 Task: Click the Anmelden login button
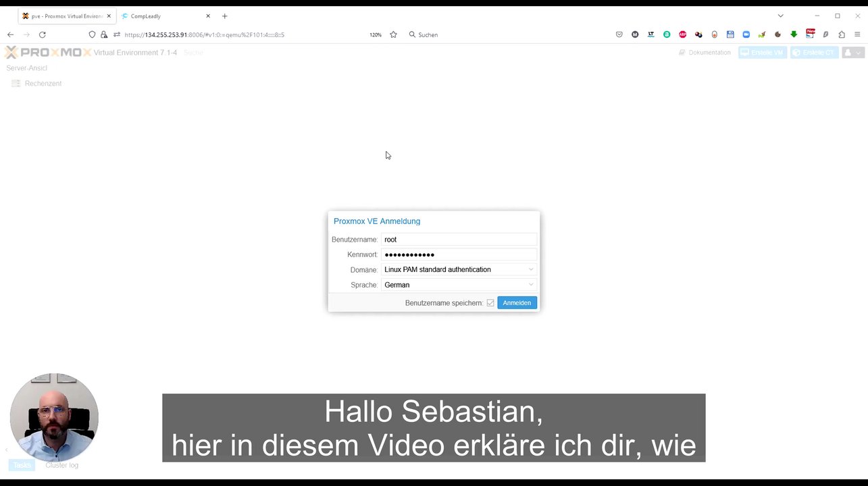(517, 303)
